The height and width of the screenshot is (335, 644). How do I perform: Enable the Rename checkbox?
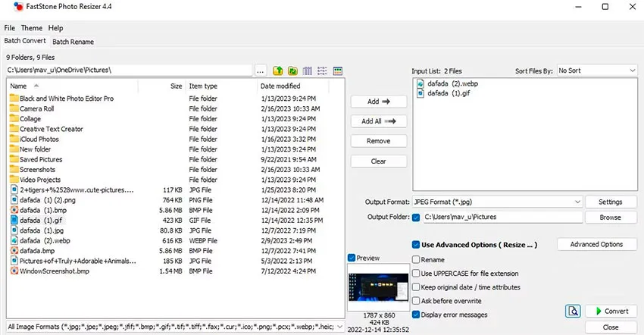(416, 260)
